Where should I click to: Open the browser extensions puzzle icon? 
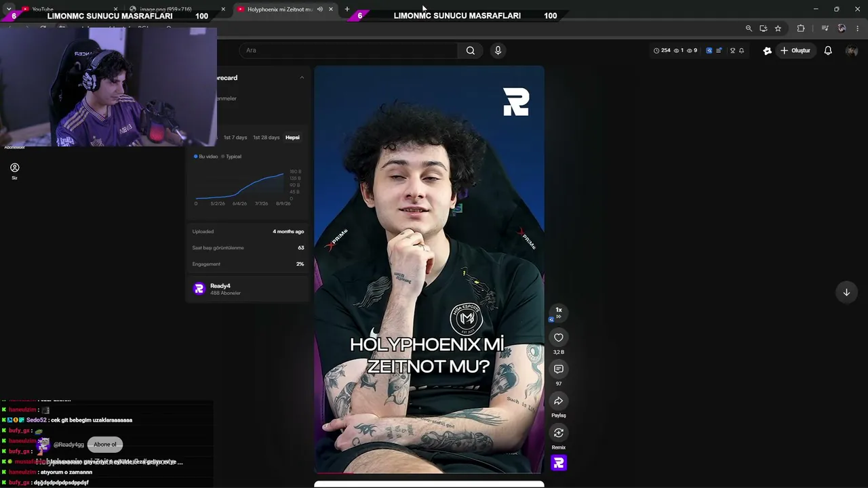[x=801, y=28]
